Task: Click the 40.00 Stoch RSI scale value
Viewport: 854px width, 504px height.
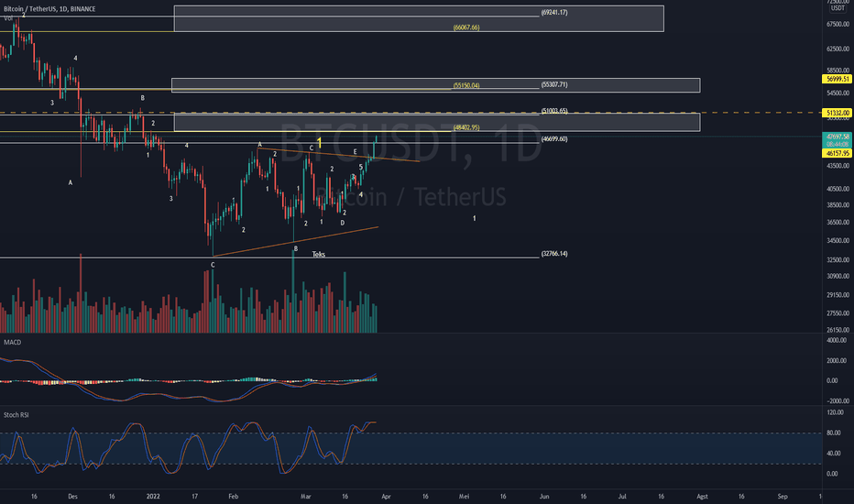Action: click(x=834, y=454)
